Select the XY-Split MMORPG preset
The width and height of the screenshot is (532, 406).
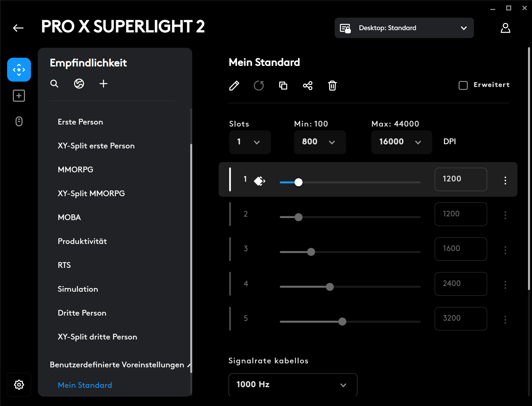[x=91, y=194]
